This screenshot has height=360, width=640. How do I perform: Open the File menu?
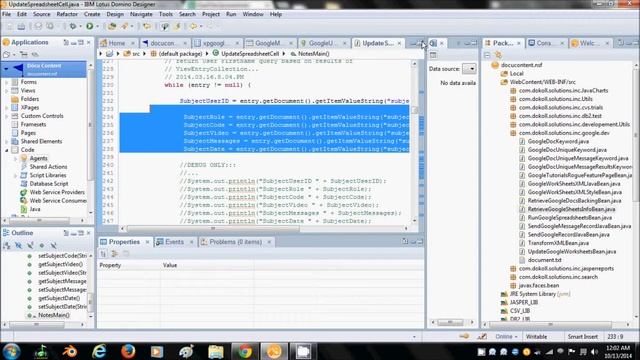pos(7,14)
